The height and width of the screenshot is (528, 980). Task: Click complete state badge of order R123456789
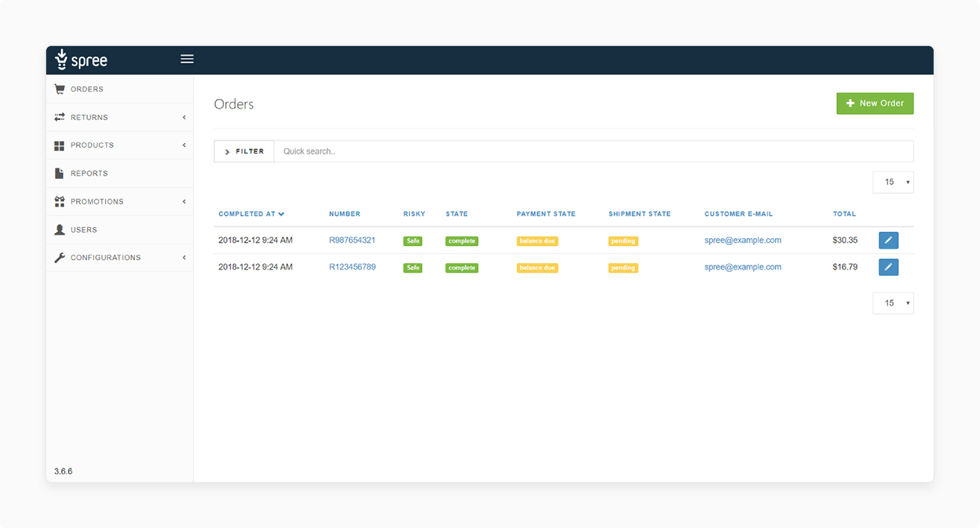click(462, 268)
